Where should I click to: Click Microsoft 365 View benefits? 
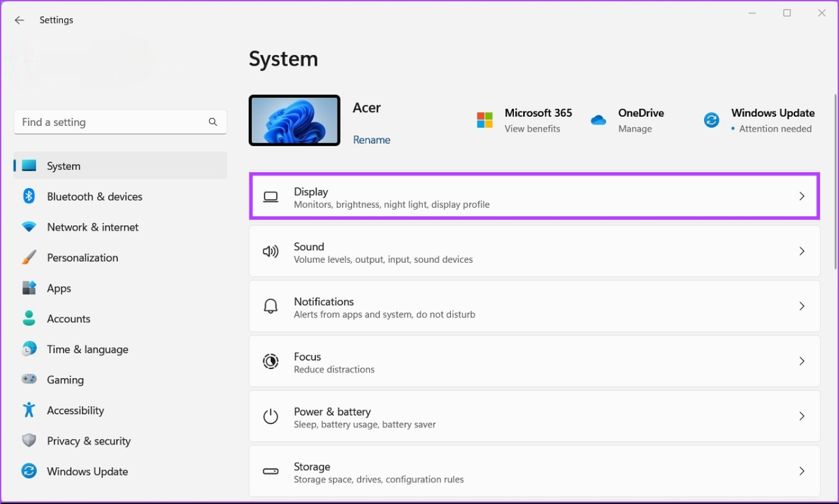[x=532, y=129]
